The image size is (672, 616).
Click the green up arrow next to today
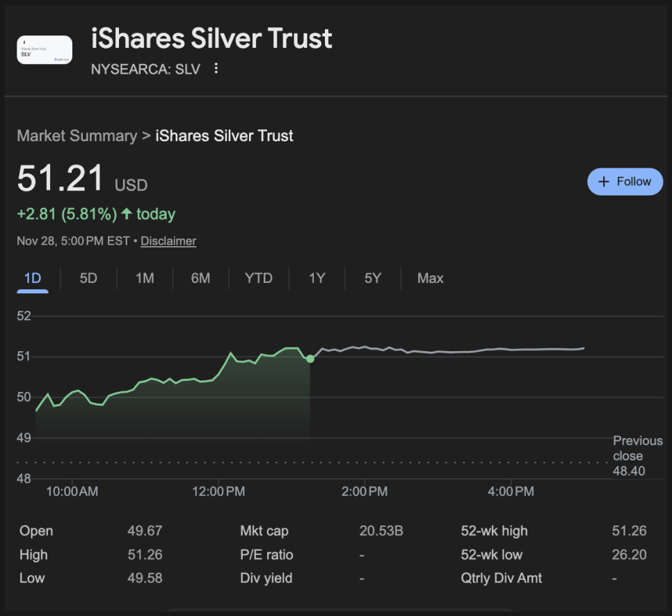pos(127,214)
